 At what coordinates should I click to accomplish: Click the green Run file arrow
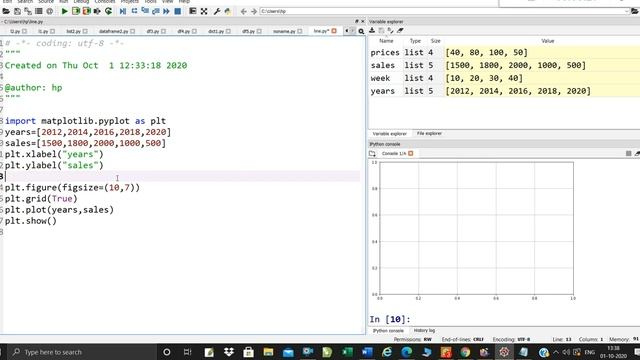click(64, 11)
